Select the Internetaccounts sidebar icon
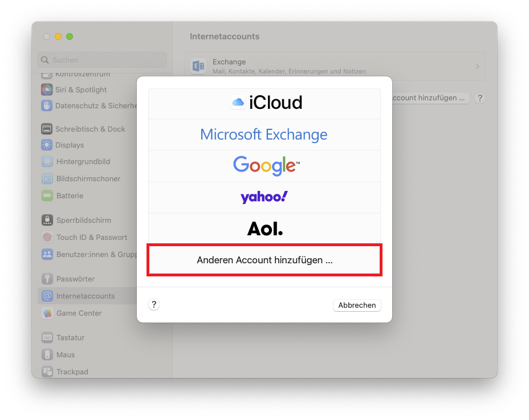 point(46,296)
